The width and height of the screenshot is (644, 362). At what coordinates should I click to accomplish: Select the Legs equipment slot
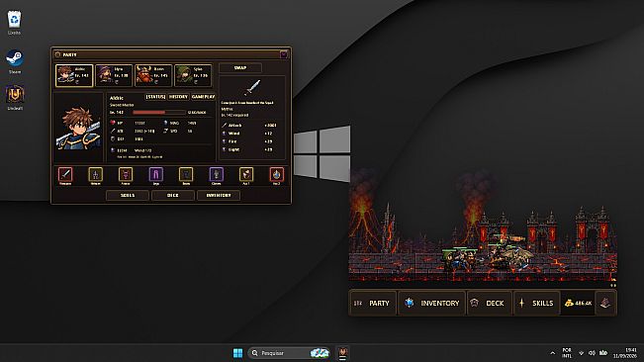pyautogui.click(x=155, y=174)
